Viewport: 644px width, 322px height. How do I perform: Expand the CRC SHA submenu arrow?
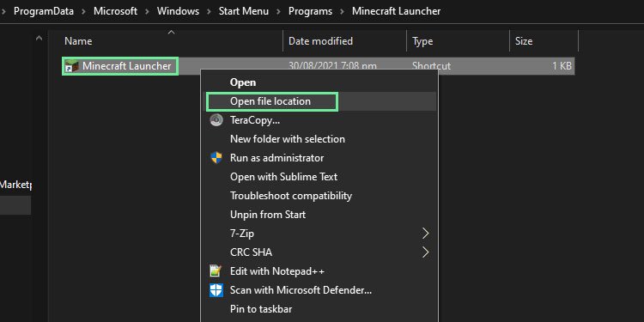(426, 252)
